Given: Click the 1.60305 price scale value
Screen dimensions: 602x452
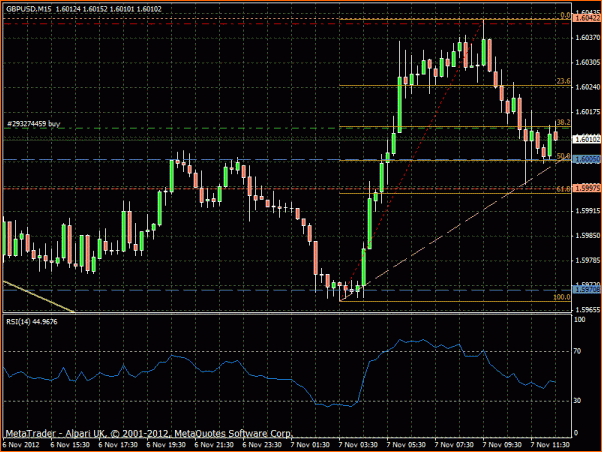Looking at the screenshot, I should [587, 62].
